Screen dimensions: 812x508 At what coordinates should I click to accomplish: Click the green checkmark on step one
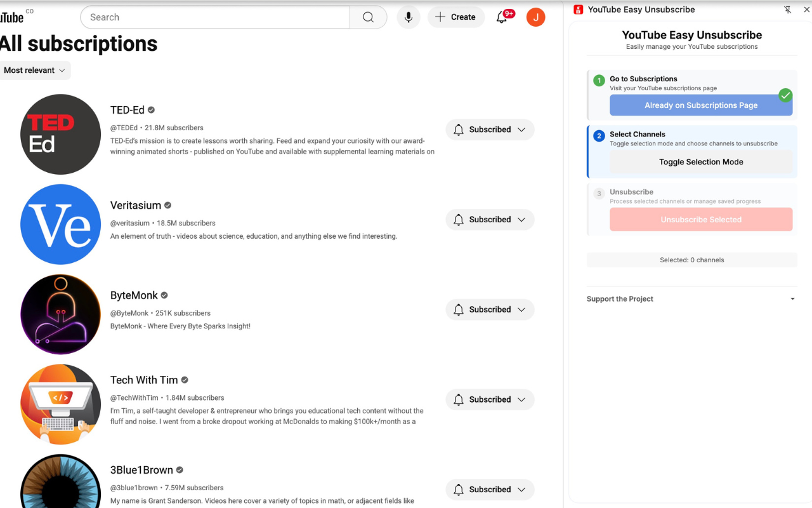[x=785, y=96]
